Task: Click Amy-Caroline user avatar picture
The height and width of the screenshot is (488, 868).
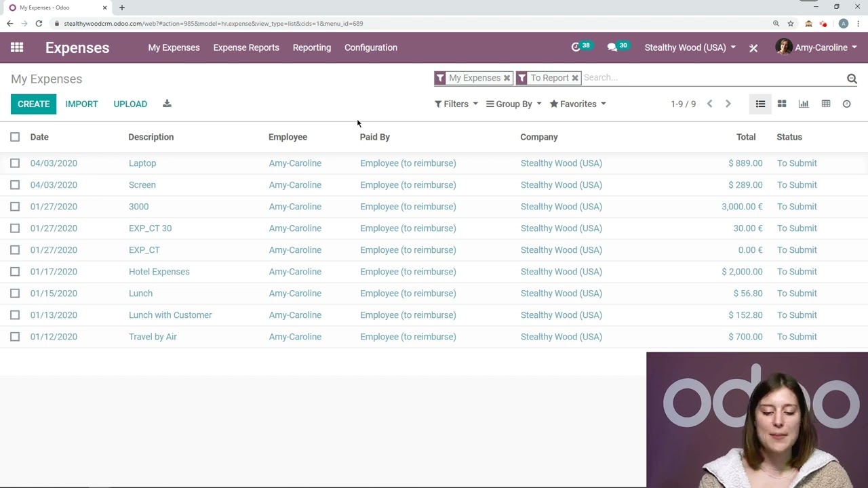Action: point(783,47)
